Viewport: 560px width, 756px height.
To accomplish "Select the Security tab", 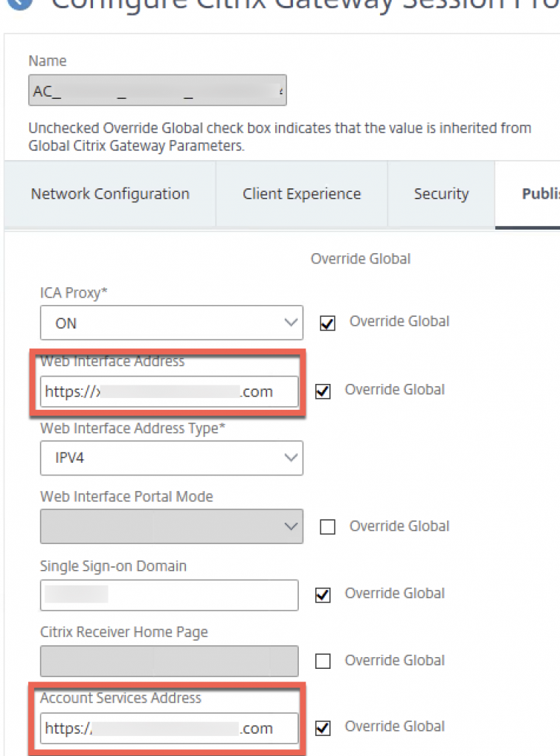I will [x=440, y=193].
